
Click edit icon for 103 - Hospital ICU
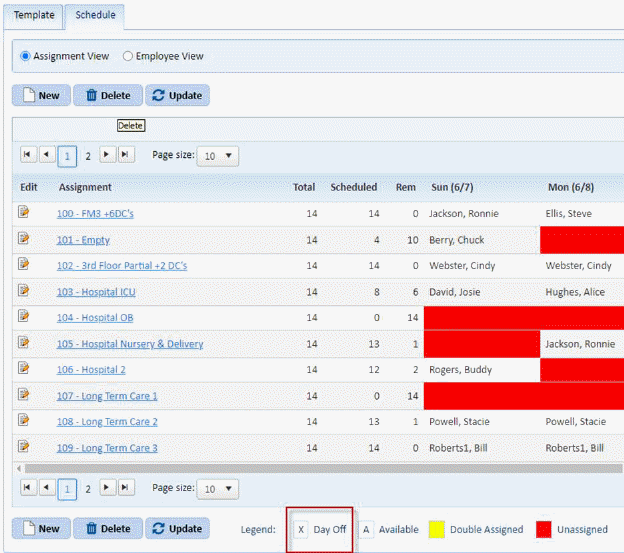coord(24,290)
